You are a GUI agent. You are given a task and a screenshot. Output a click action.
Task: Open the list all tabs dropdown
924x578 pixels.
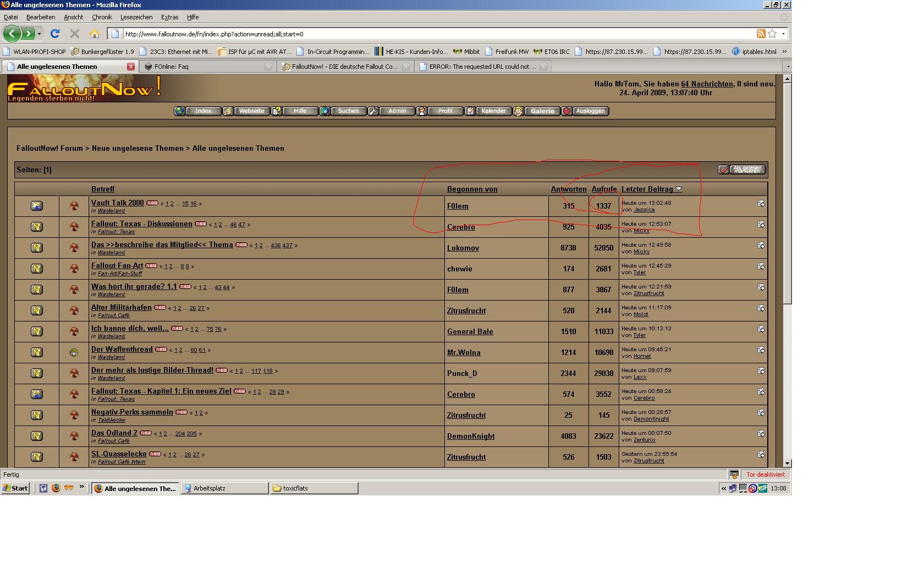click(x=788, y=67)
